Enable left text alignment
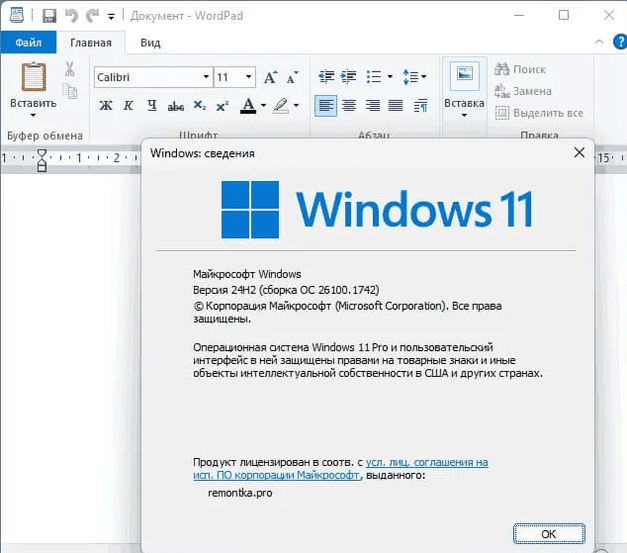The width and height of the screenshot is (627, 553). (x=325, y=106)
